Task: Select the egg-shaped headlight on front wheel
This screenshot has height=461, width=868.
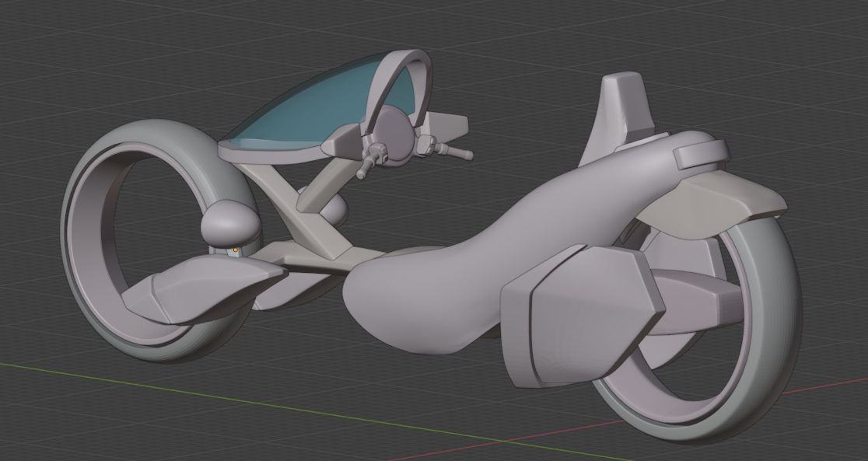Action: (x=230, y=222)
